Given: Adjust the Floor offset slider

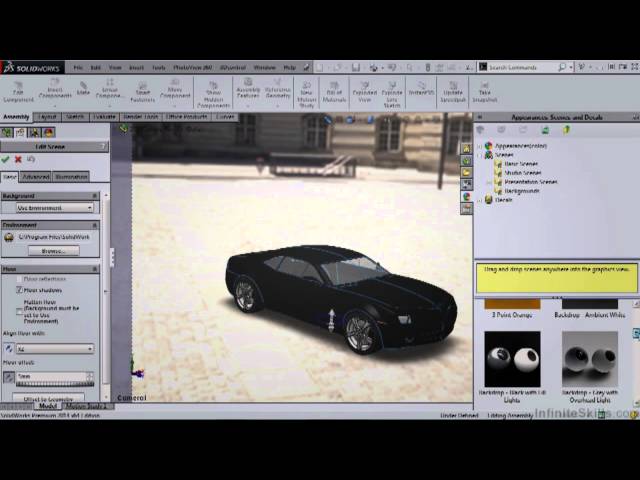Looking at the screenshot, I should [55, 384].
